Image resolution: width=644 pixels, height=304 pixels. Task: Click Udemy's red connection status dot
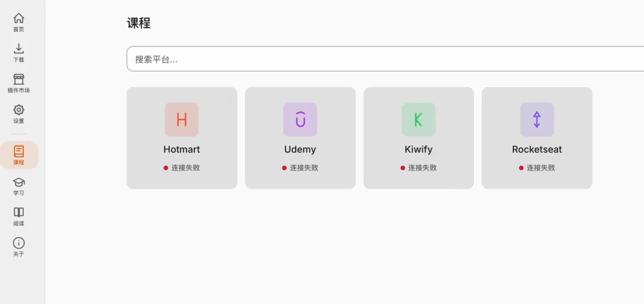click(x=284, y=167)
